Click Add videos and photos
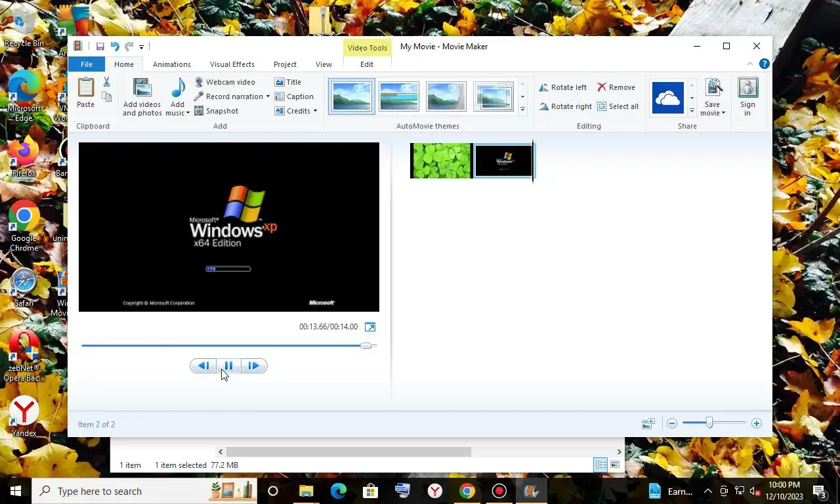Screen dimensions: 840x504 coord(142,97)
